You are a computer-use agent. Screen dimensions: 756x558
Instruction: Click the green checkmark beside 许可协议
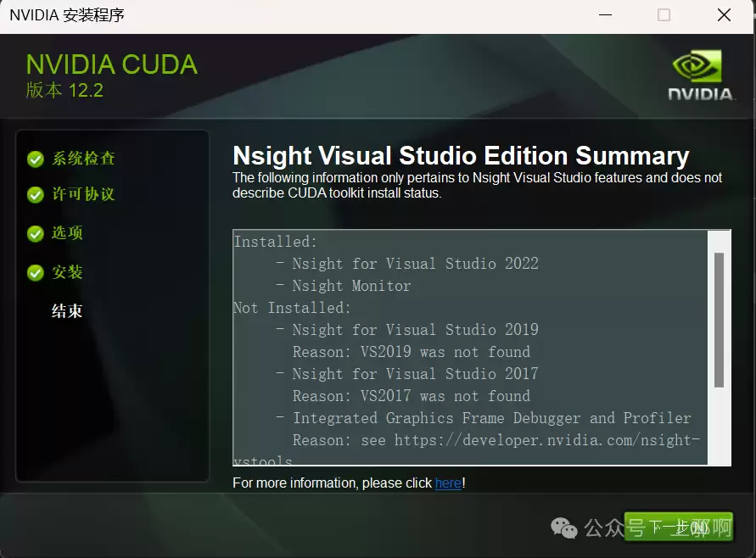35,195
